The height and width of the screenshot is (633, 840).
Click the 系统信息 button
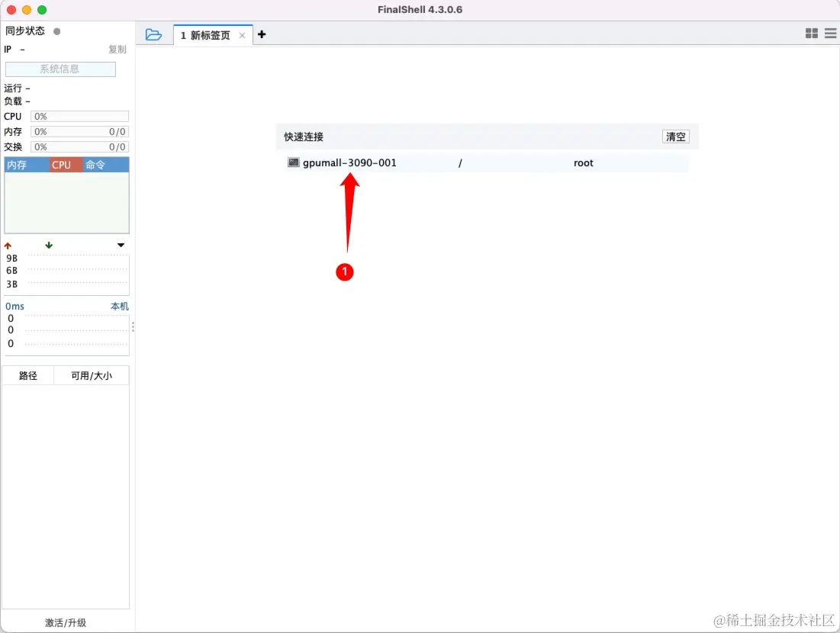point(60,69)
